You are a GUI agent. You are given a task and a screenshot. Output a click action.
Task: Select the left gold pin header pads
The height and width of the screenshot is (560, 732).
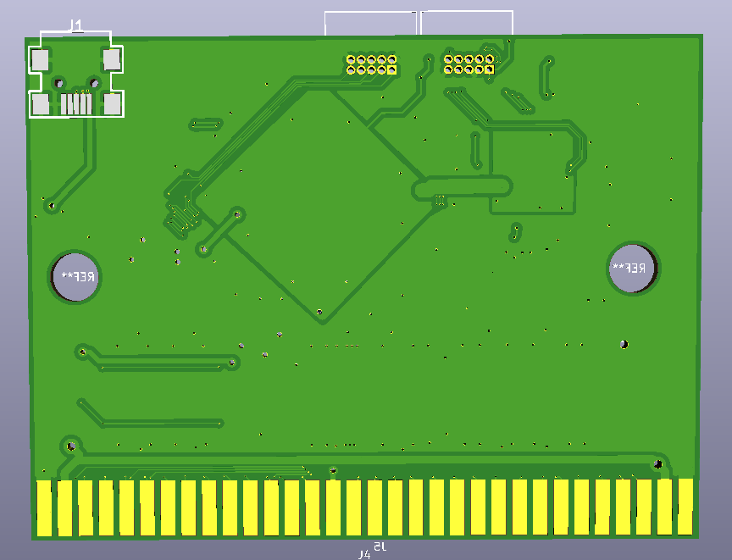[371, 64]
